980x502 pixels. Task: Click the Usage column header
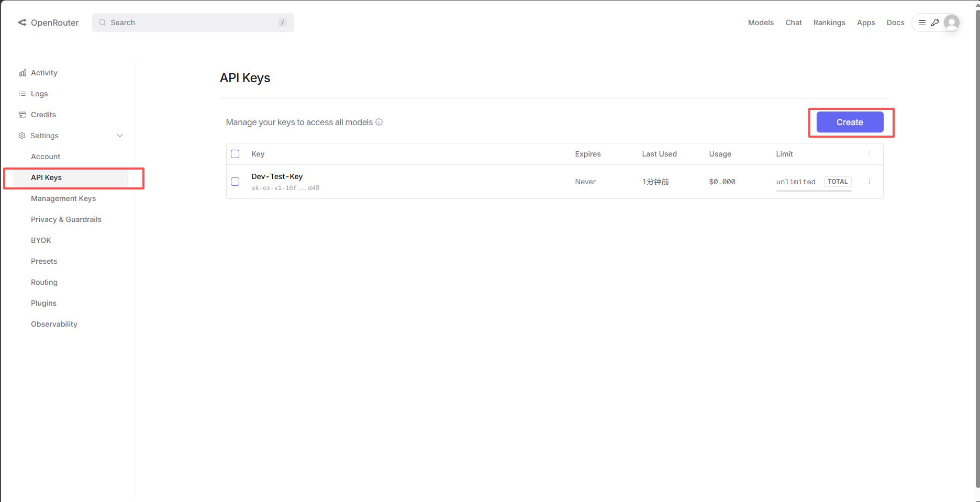tap(720, 154)
